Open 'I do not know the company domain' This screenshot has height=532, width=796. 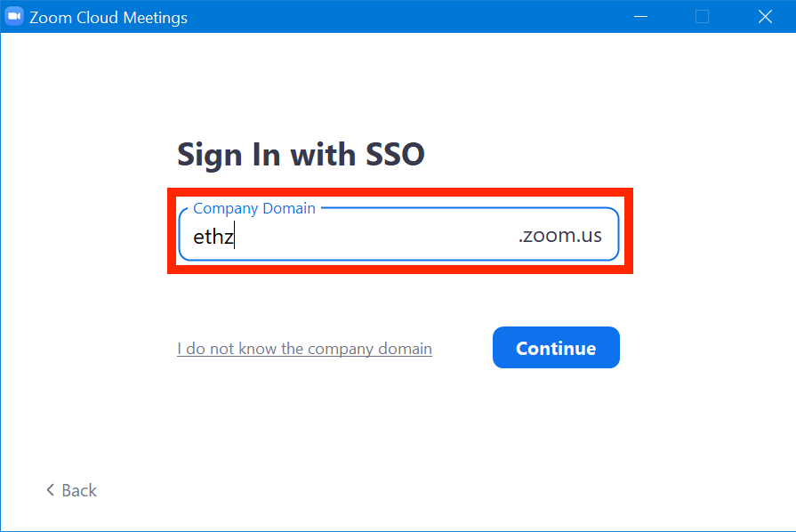pos(304,349)
